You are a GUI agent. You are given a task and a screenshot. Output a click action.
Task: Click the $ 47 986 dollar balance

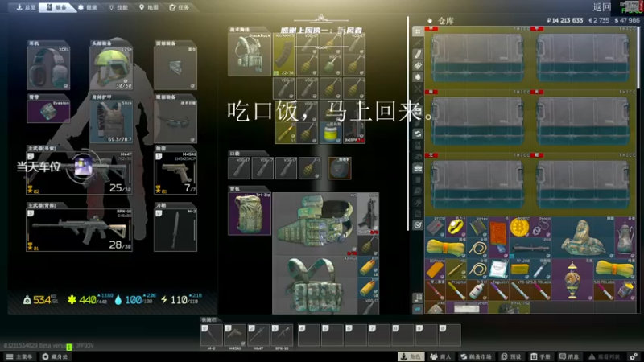627,20
